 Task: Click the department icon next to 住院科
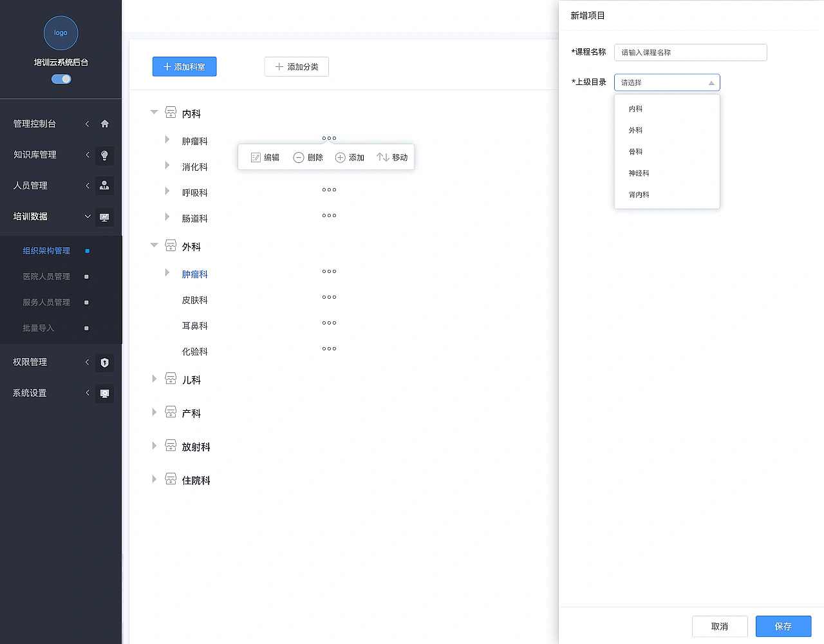[171, 479]
